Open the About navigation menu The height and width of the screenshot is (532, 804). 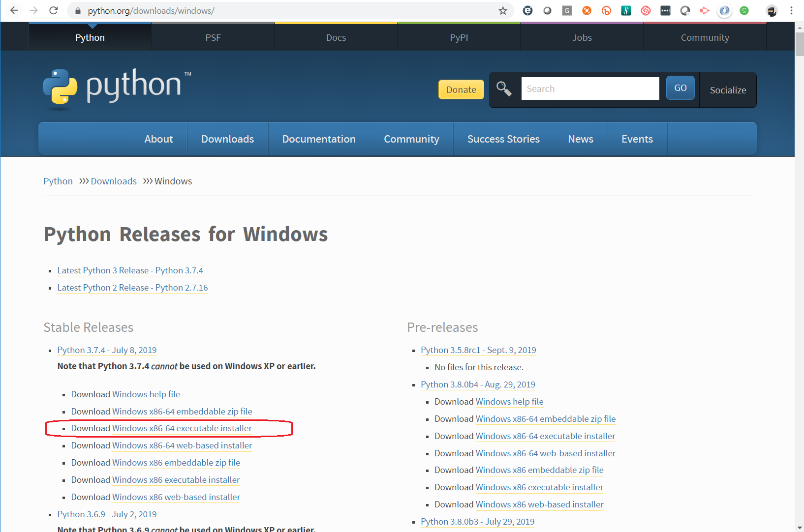158,139
